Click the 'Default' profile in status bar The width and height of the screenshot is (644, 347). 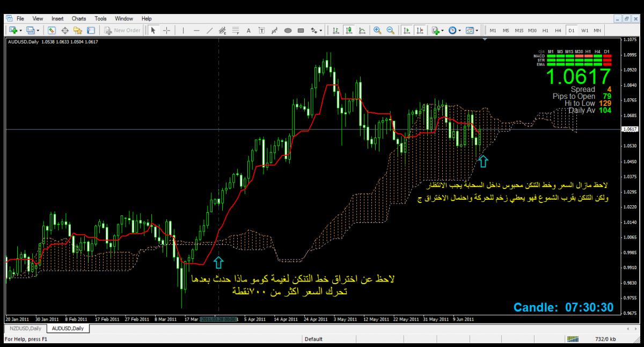[313, 339]
